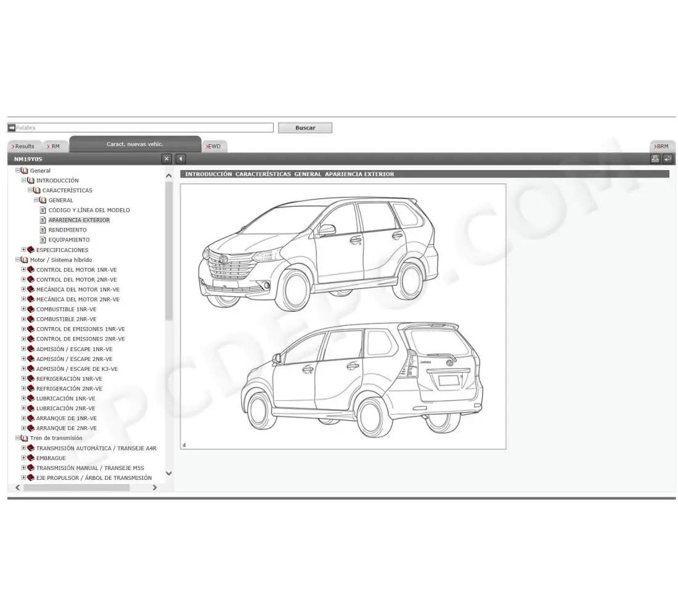This screenshot has width=678, height=616.
Task: Click the EMBRAGUE book icon
Action: tap(31, 458)
